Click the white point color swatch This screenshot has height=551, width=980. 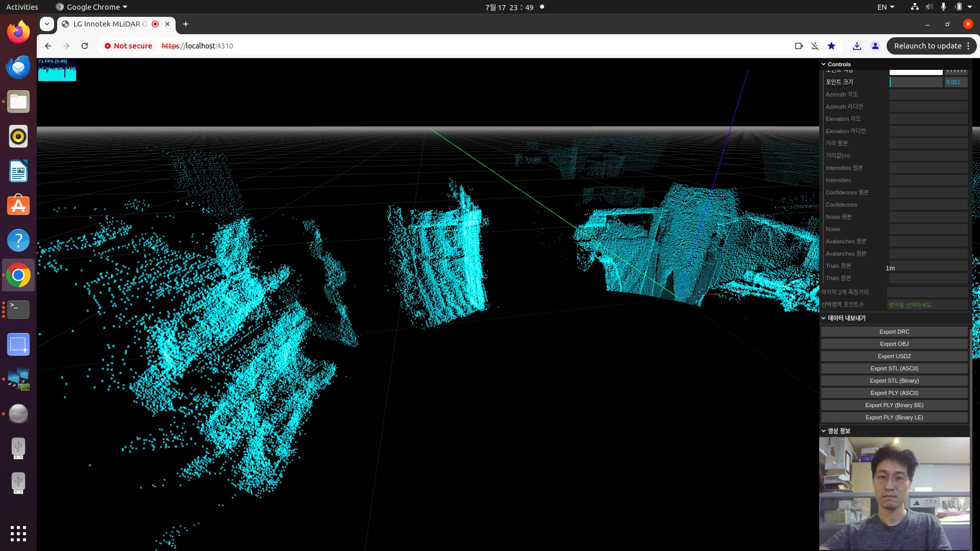pyautogui.click(x=916, y=72)
